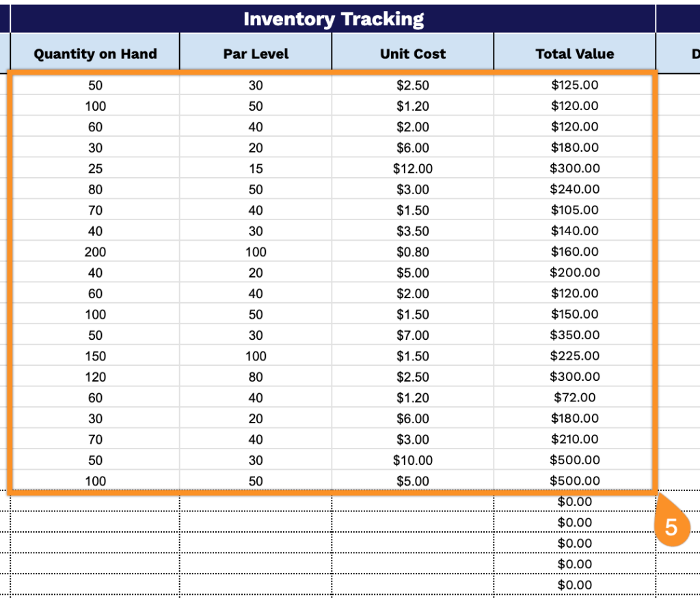Select the quantity on hand cell showing 25
This screenshot has height=599, width=700.
click(x=95, y=169)
